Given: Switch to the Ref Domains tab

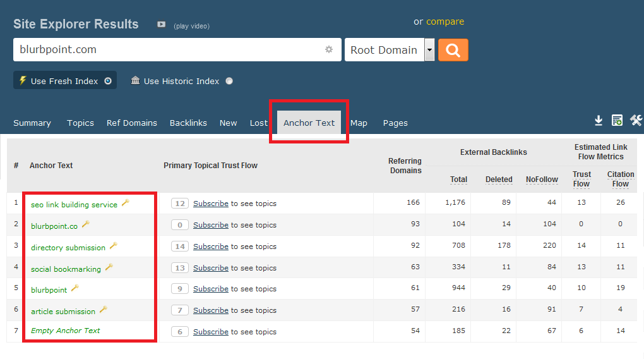Looking at the screenshot, I should click(131, 123).
